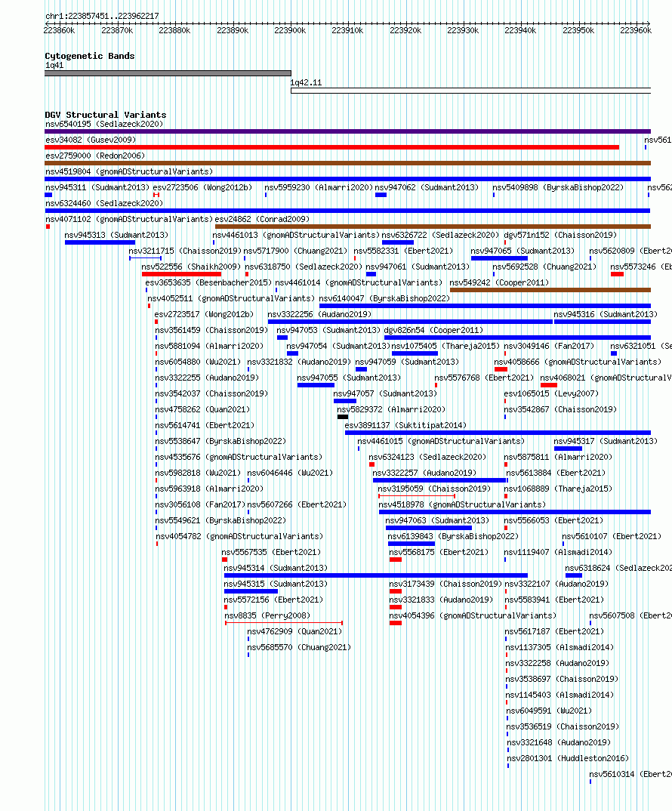
Task: Click nsv3195059 (Chaisson2019) label
Action: click(x=434, y=489)
